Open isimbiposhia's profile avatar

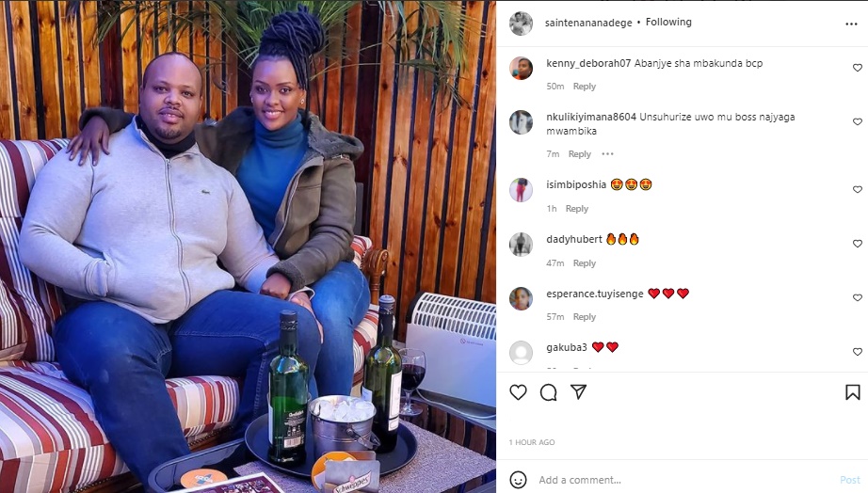[x=521, y=190]
